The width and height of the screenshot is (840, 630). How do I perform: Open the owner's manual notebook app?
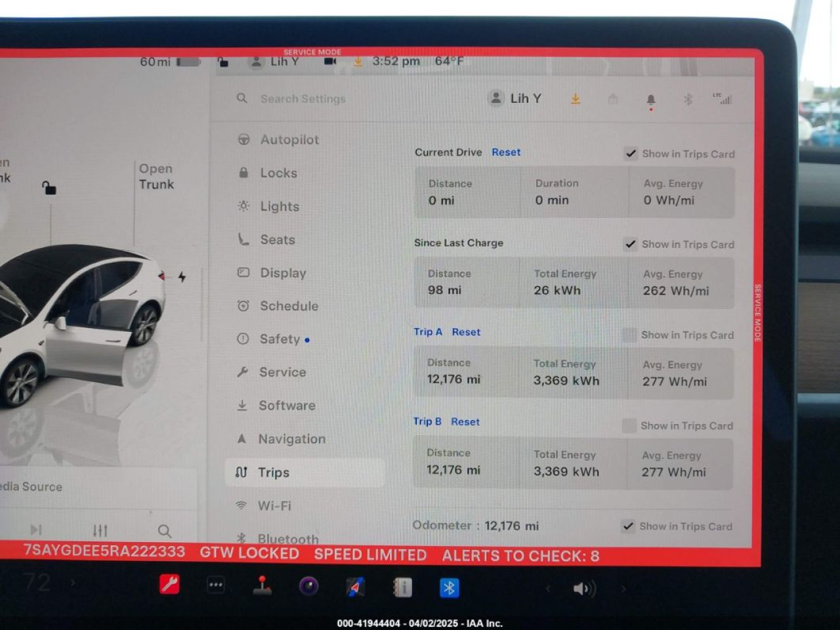point(402,587)
